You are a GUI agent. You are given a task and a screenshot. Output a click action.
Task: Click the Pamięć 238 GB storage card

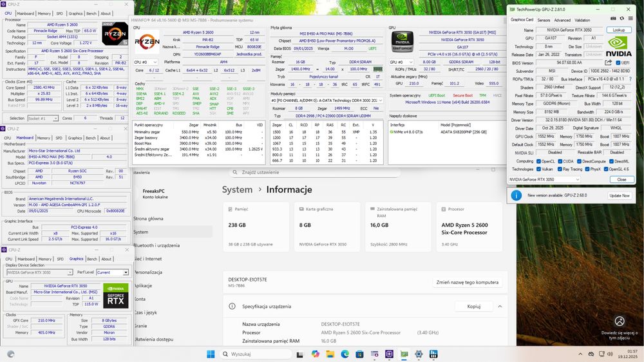pos(256,227)
